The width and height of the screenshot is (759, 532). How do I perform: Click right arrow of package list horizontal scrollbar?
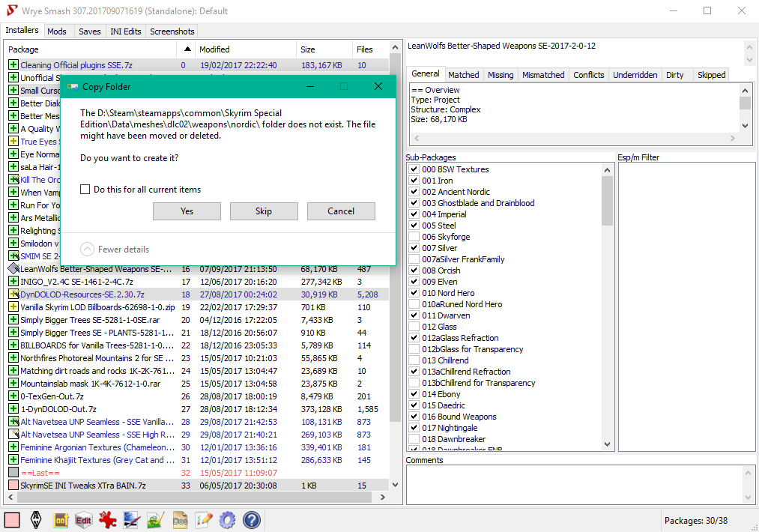383,497
